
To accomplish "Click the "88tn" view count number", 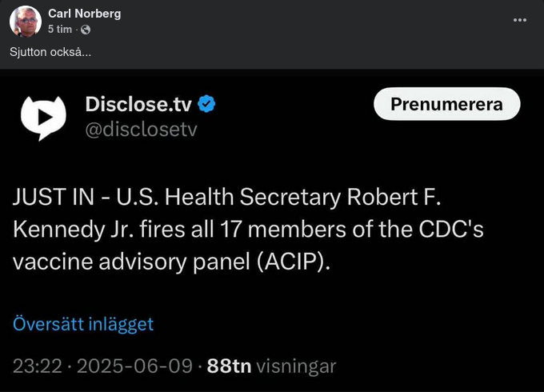I will pos(230,366).
